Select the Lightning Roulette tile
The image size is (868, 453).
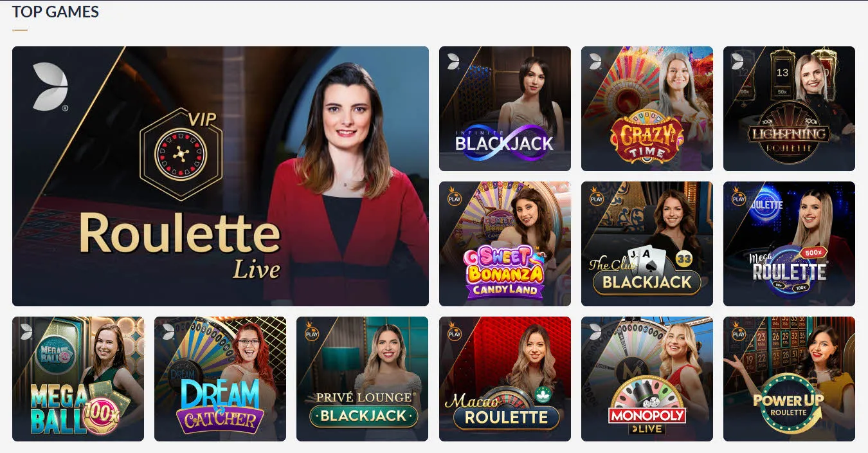pyautogui.click(x=789, y=109)
